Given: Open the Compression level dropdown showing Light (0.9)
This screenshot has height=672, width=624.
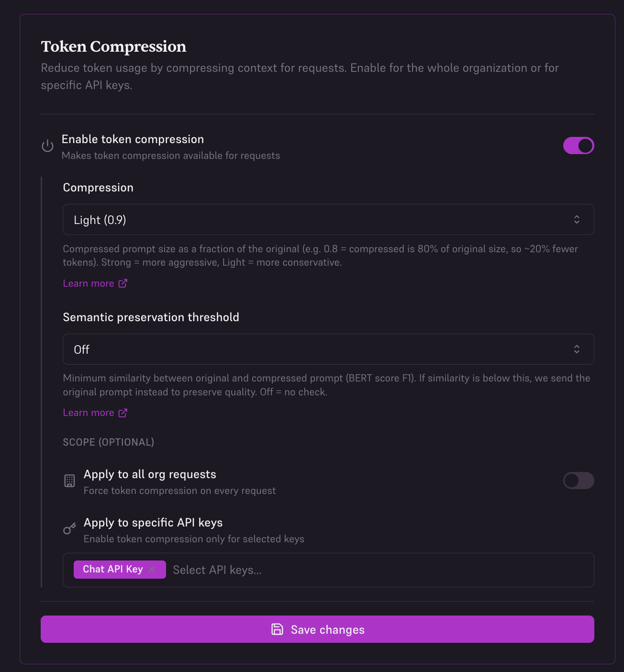Looking at the screenshot, I should 328,219.
